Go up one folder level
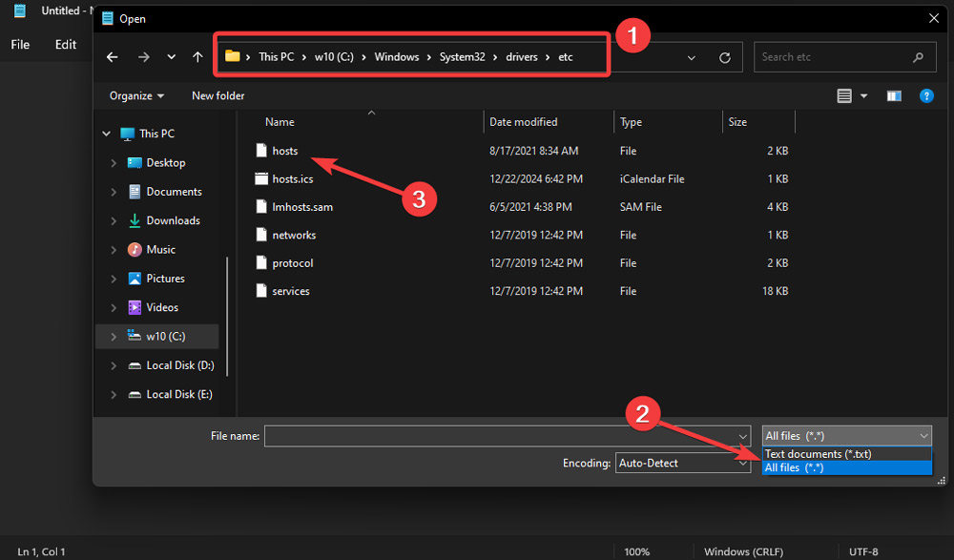Image resolution: width=954 pixels, height=560 pixels. pyautogui.click(x=197, y=57)
